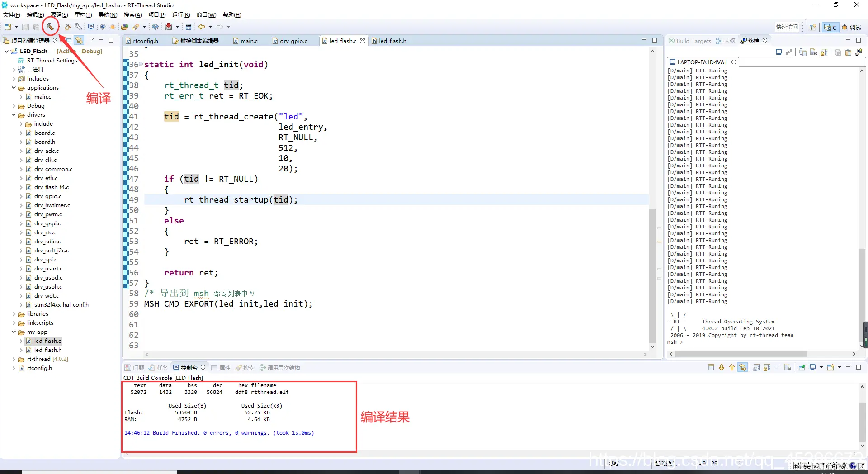The image size is (868, 474).
Task: Collapse the LED_Flash project node
Action: coord(6,52)
